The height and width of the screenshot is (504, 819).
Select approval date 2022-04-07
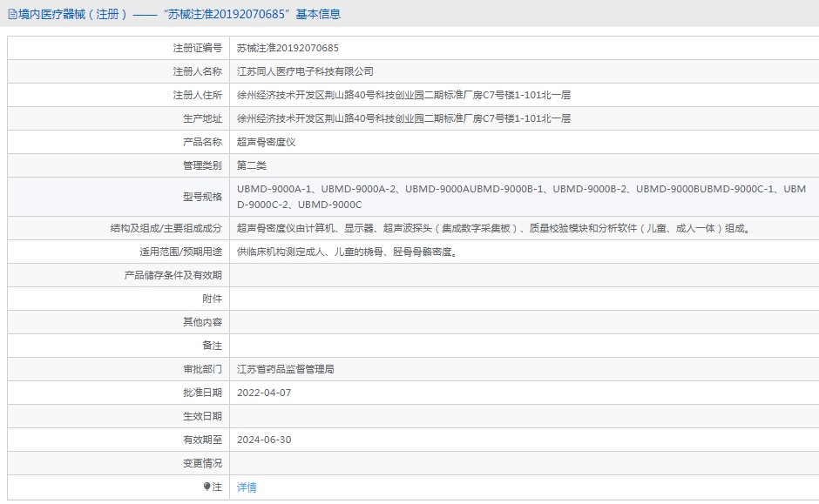[x=264, y=393]
